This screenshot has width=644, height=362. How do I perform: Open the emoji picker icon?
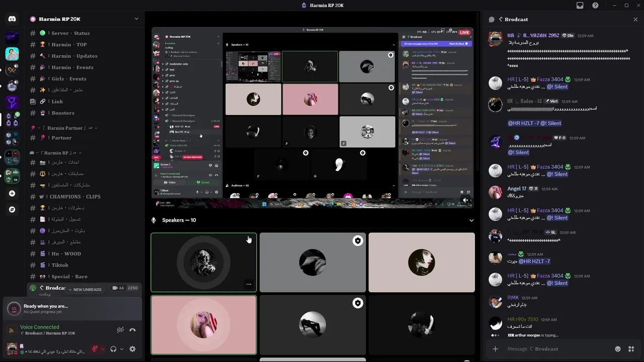(x=618, y=349)
